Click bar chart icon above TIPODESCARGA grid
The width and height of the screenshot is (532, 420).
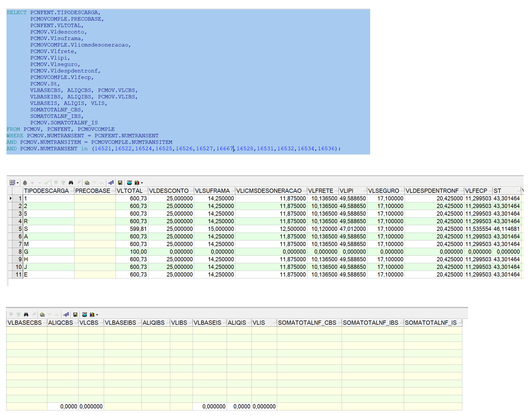(x=137, y=183)
